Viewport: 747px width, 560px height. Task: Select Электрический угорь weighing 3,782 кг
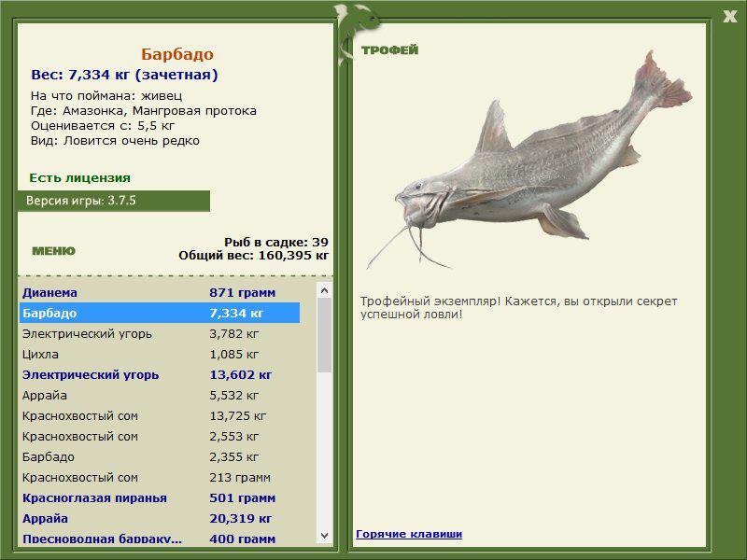pyautogui.click(x=160, y=333)
